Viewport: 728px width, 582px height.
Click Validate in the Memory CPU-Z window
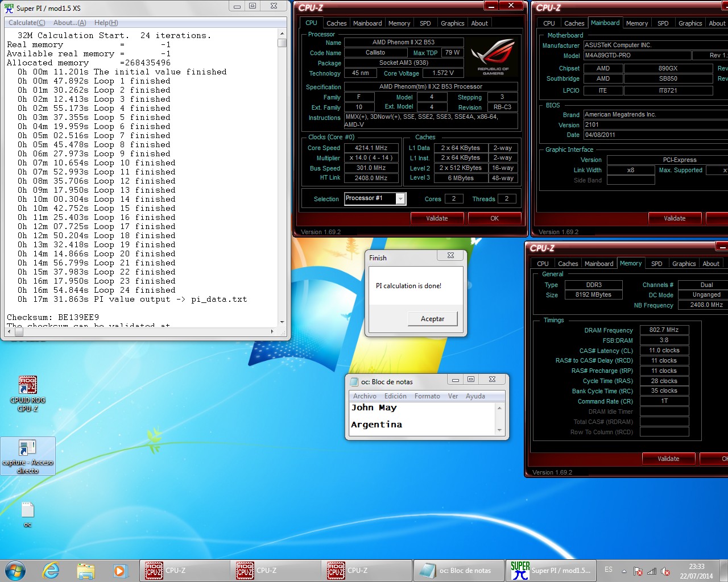[x=668, y=459]
